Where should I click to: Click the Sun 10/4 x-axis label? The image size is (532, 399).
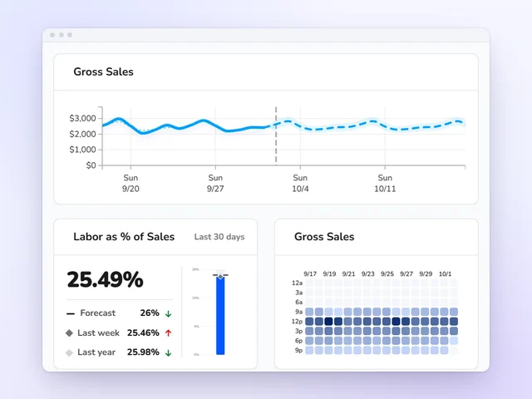click(300, 183)
